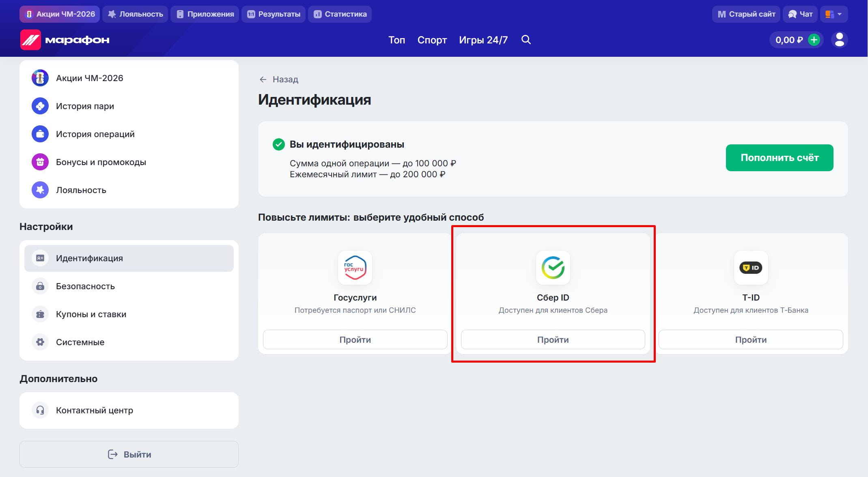868x477 pixels.
Task: Click Пройти under Сбер ID
Action: tap(553, 339)
